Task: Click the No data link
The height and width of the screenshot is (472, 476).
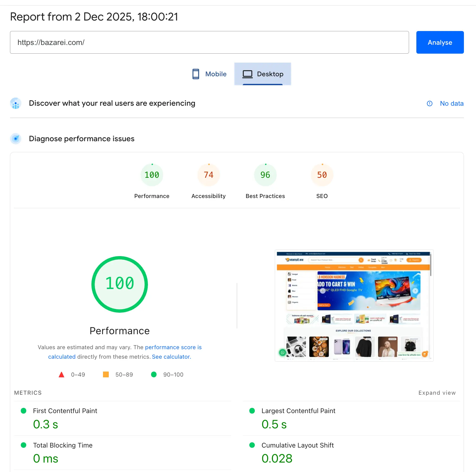Action: point(452,103)
